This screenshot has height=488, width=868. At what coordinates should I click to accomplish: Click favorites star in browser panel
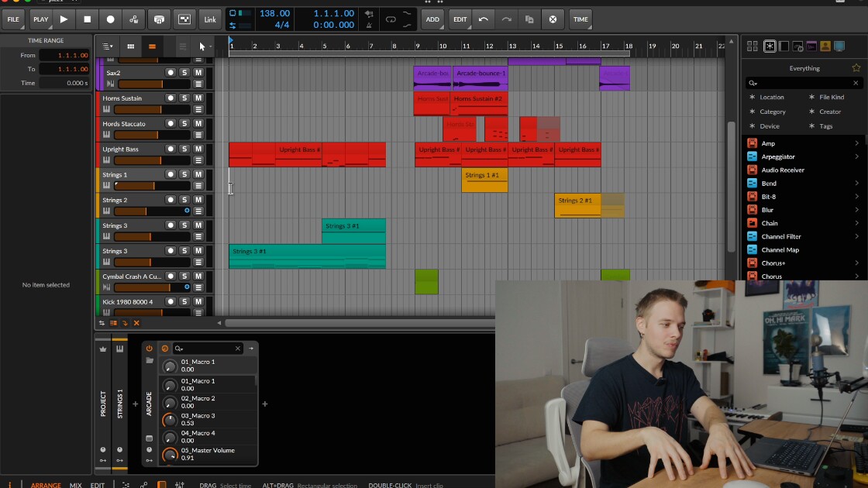[856, 68]
